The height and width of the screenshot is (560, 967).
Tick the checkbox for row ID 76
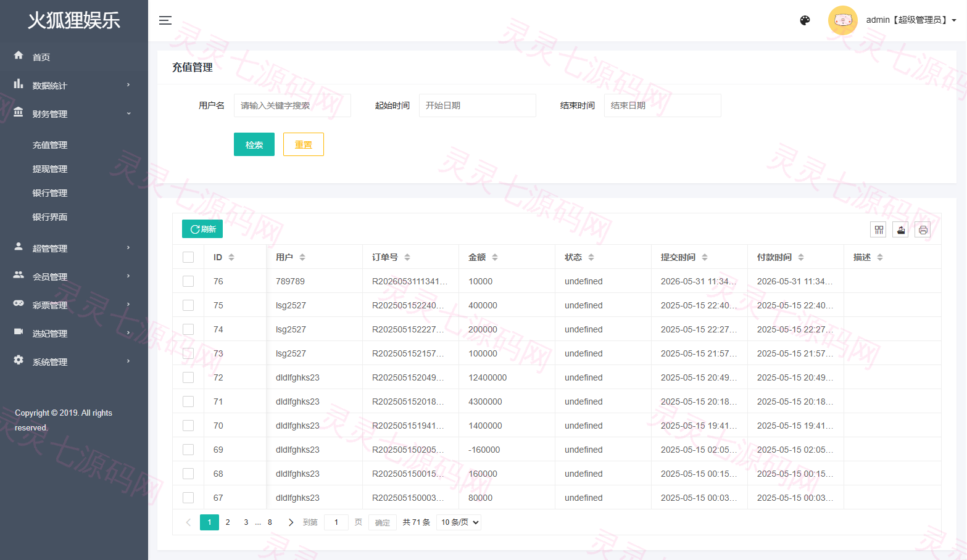(188, 281)
